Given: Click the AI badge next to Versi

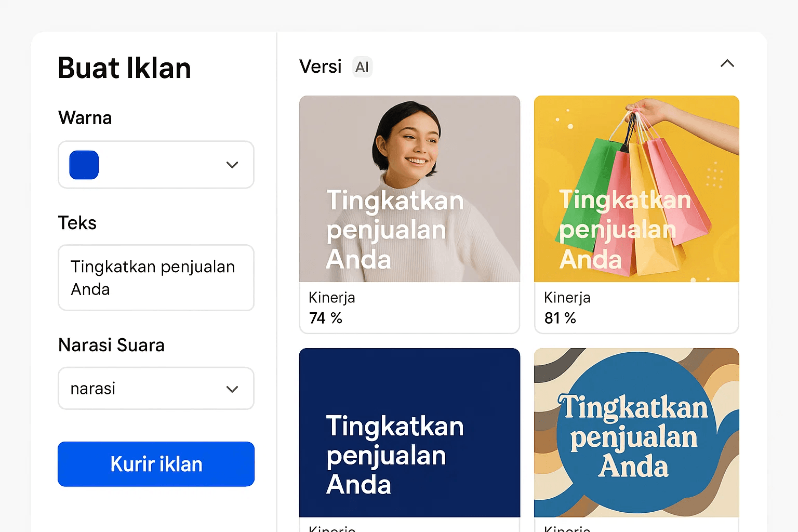Looking at the screenshot, I should click(x=362, y=67).
